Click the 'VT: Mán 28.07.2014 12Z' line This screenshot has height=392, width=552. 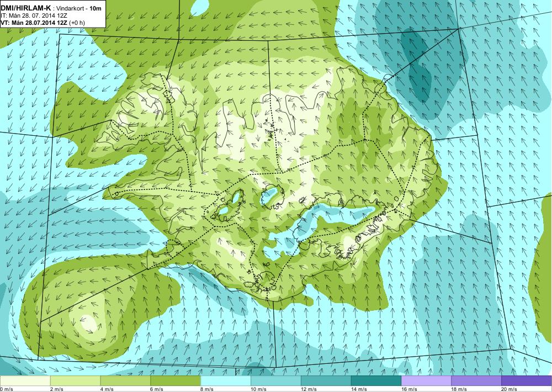[x=34, y=23]
